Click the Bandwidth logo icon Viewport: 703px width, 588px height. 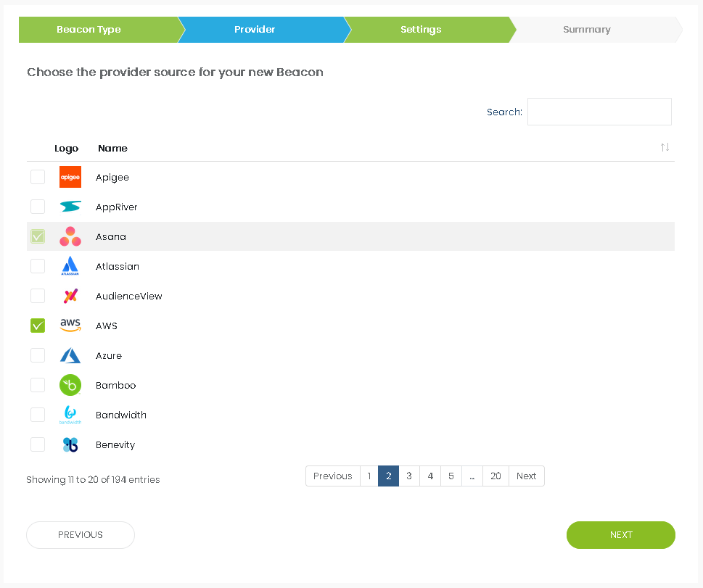70,415
